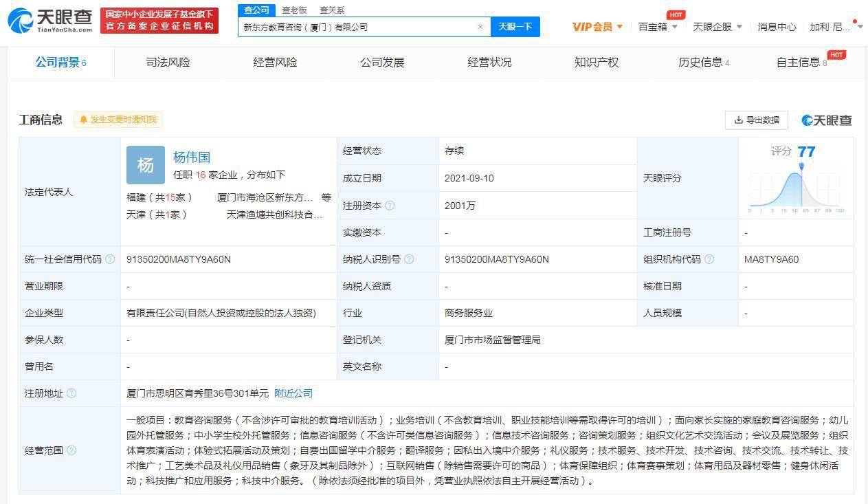868x504 pixels.
Task: Click the help icon beside 纳税人识别号
Action: tap(409, 259)
